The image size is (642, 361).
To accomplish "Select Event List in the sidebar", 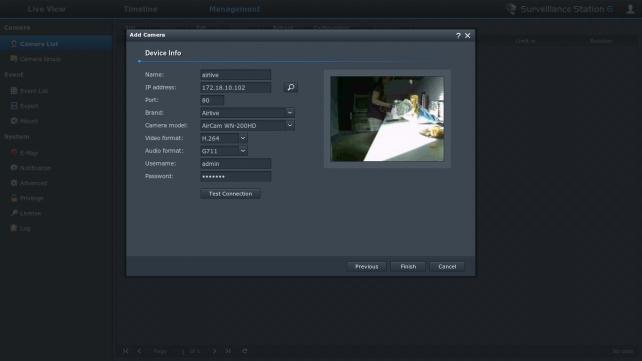I will (x=56, y=91).
